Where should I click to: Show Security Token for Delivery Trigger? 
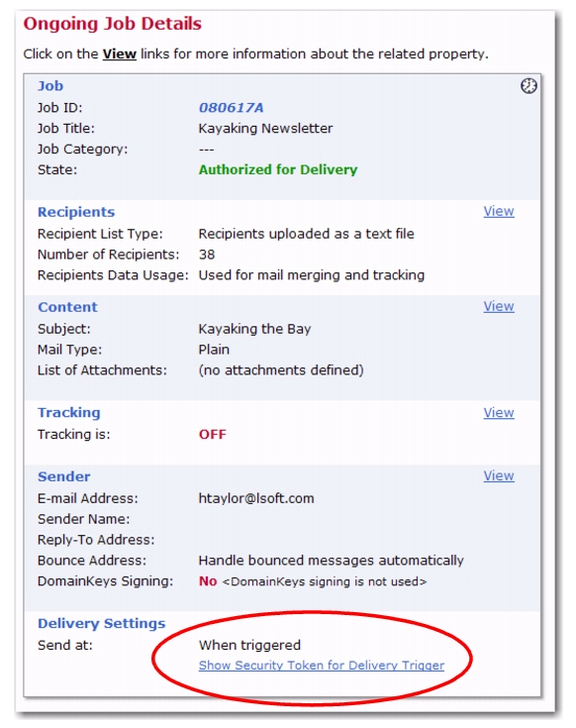(322, 666)
